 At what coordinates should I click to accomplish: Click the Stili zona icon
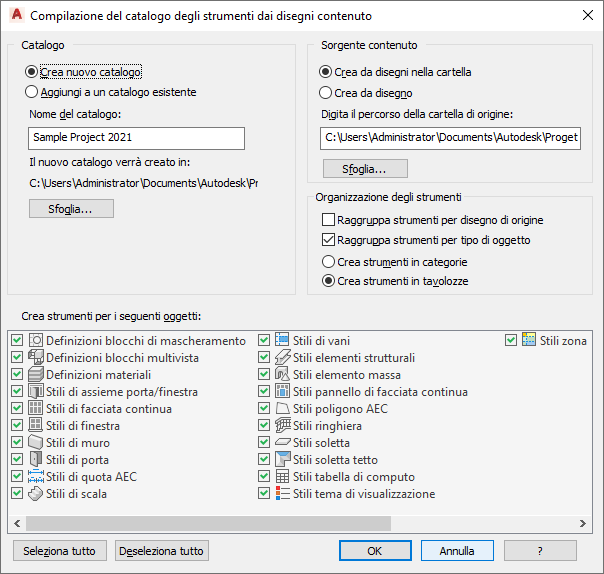[530, 341]
